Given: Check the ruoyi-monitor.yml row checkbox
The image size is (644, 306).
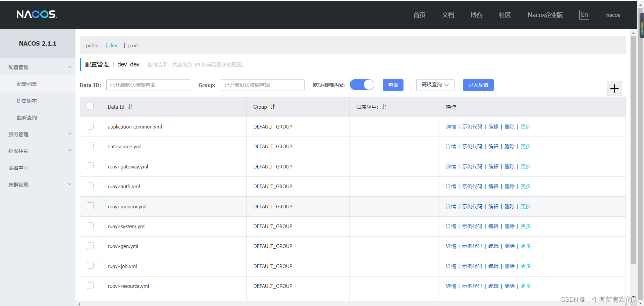Looking at the screenshot, I should (x=90, y=206).
